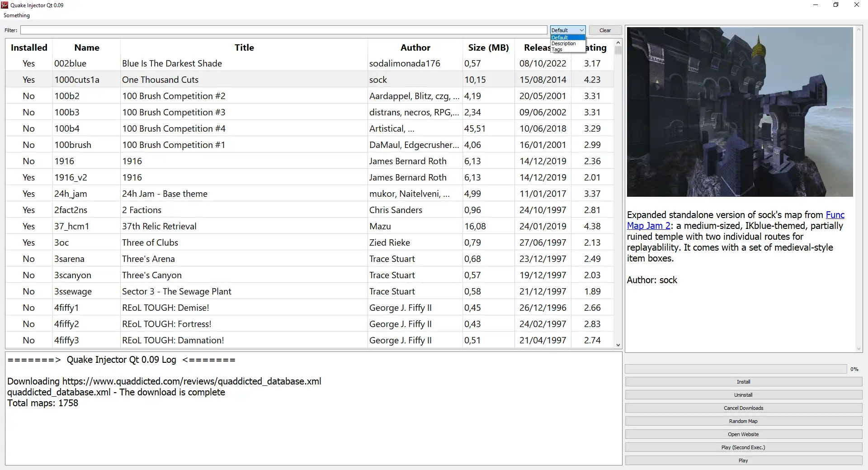Pick a map with Random Map button

tap(744, 421)
